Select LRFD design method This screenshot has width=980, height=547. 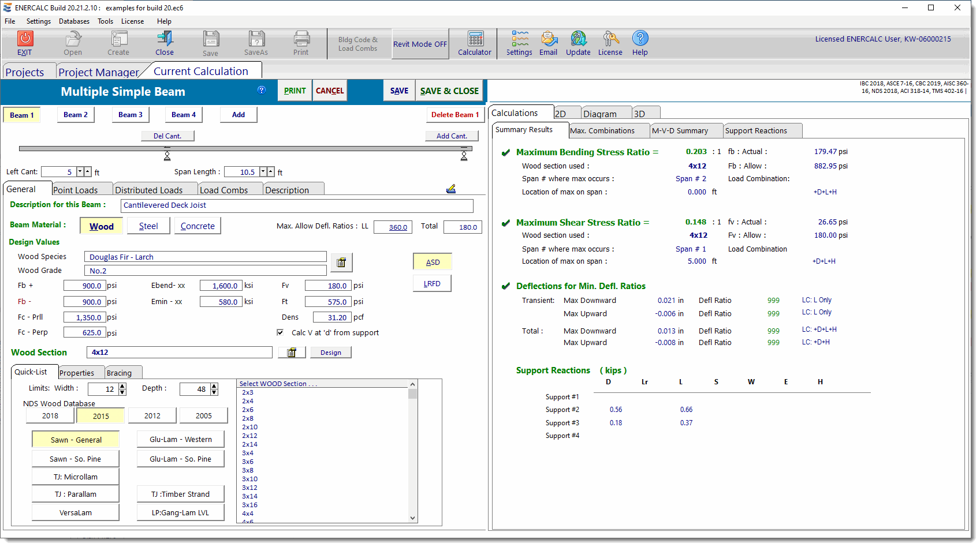(x=432, y=284)
